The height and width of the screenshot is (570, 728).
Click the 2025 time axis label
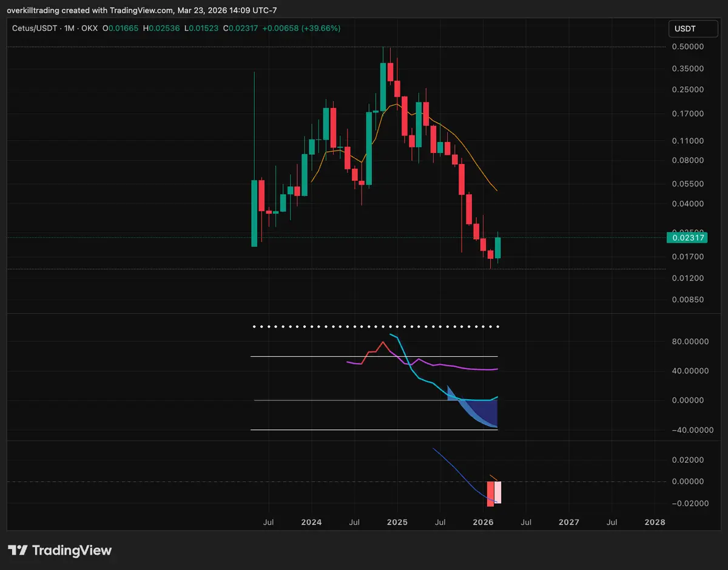[397, 522]
